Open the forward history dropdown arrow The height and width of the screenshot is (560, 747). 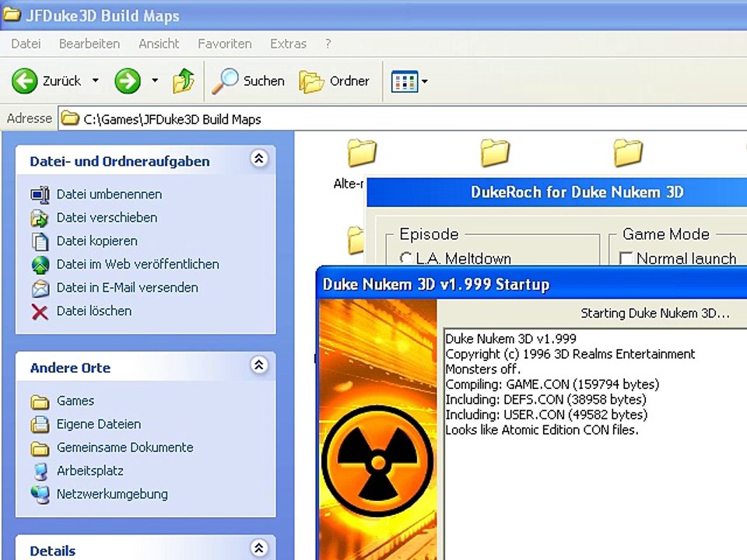(155, 80)
